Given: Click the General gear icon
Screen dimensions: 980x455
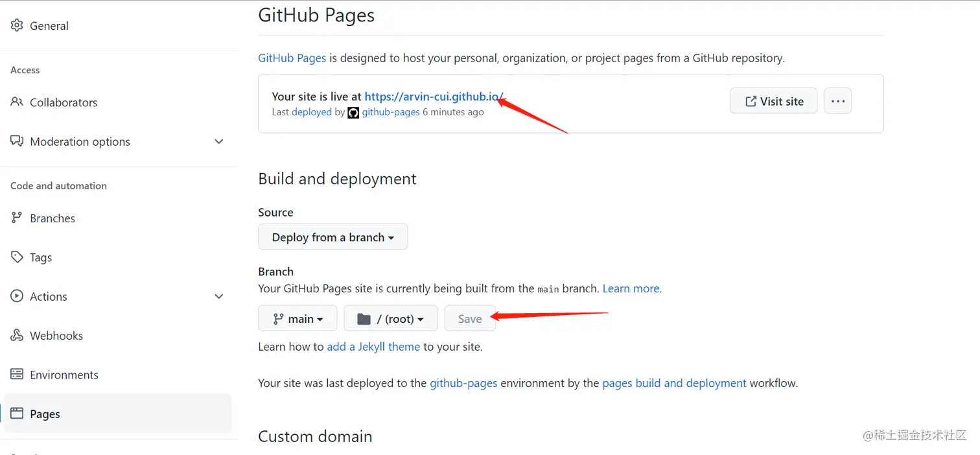Looking at the screenshot, I should (17, 26).
